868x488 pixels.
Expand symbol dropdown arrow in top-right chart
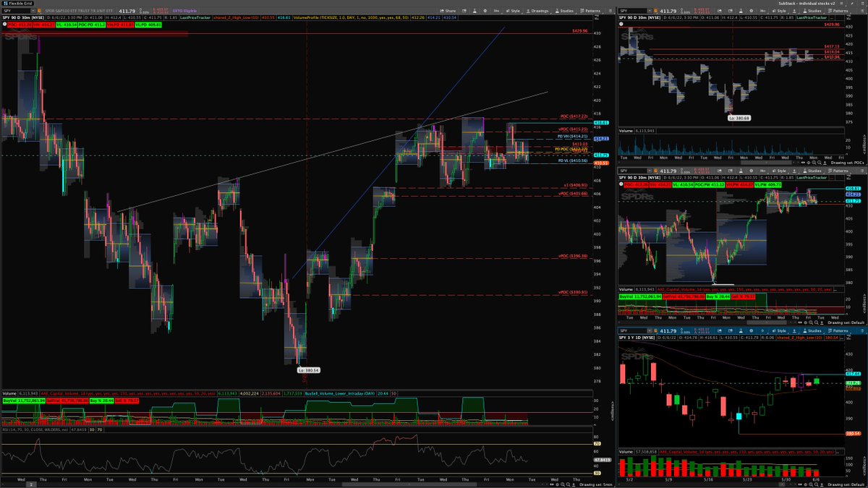(650, 11)
